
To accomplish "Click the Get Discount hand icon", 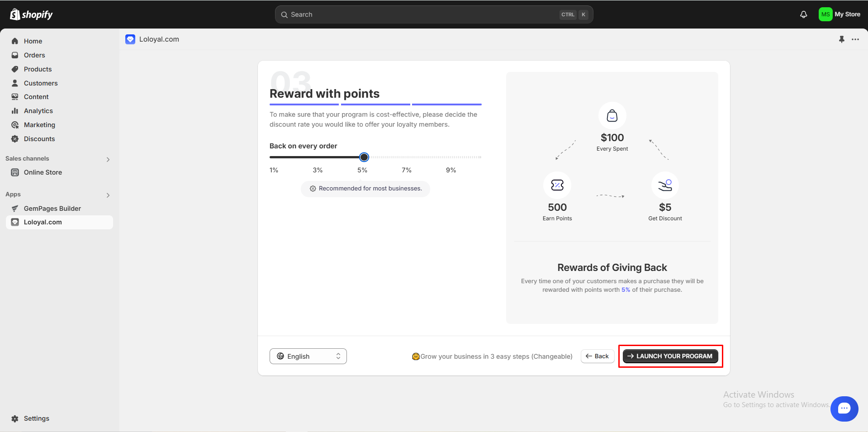I will [x=664, y=185].
